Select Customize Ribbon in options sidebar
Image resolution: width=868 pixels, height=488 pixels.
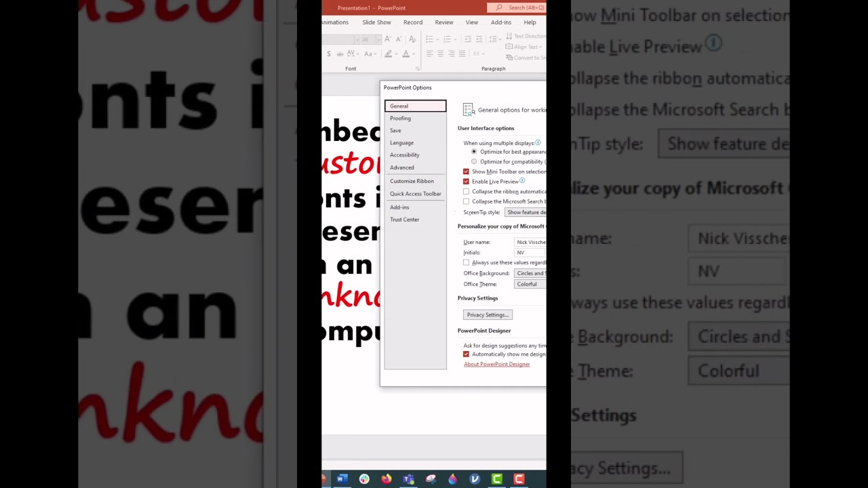coord(415,181)
